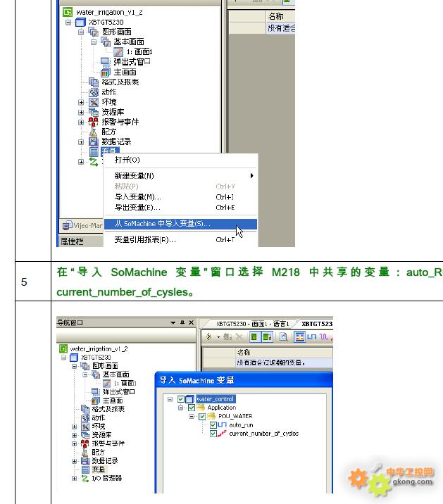Click the second green panel icon in the variable toolbar

pyautogui.click(x=267, y=337)
